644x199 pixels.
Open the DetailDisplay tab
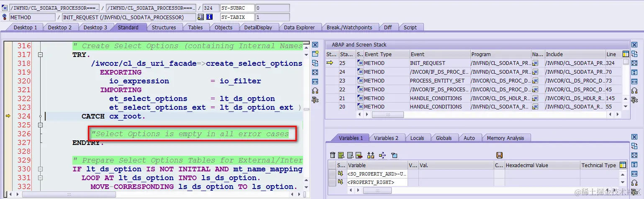[258, 27]
